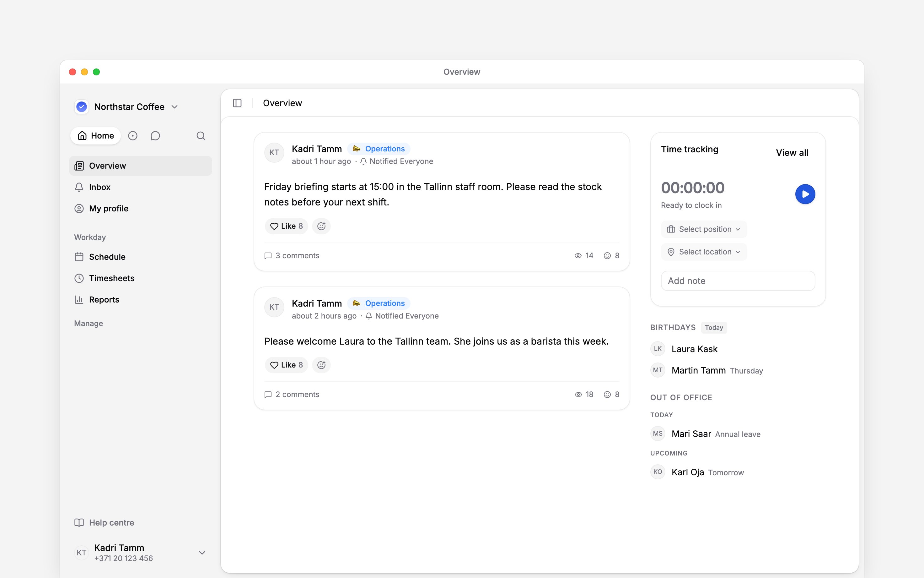
Task: Like the Laura welcome post
Action: tap(286, 365)
